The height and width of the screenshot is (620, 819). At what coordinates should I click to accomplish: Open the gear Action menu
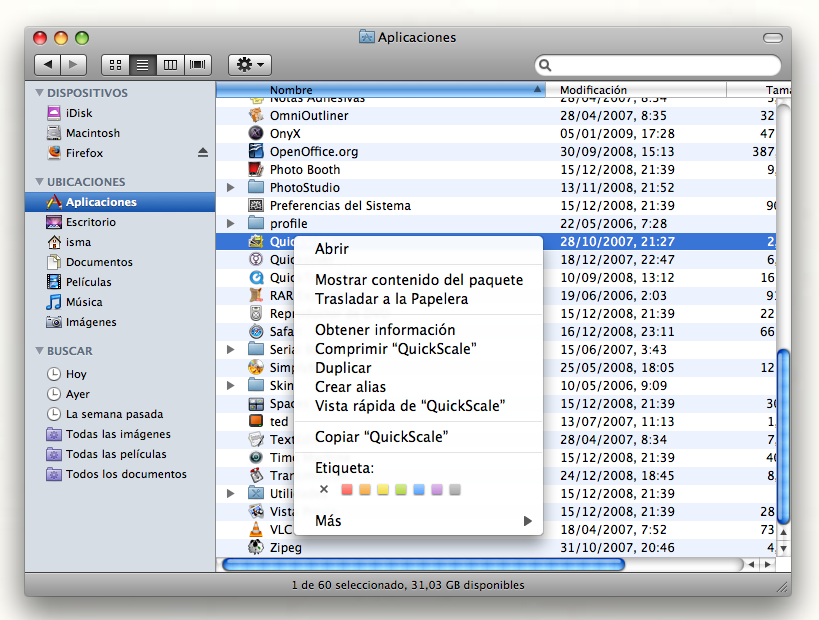coord(250,65)
